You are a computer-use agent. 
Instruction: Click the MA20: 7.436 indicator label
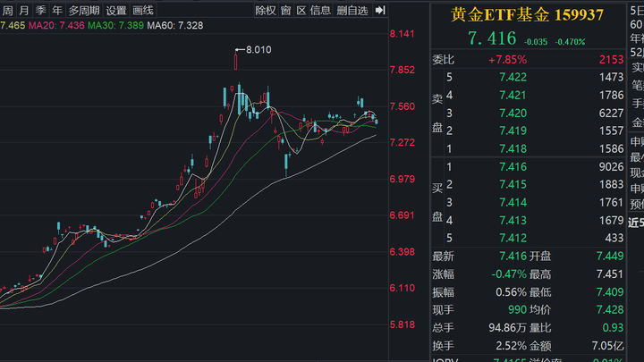pyautogui.click(x=56, y=25)
